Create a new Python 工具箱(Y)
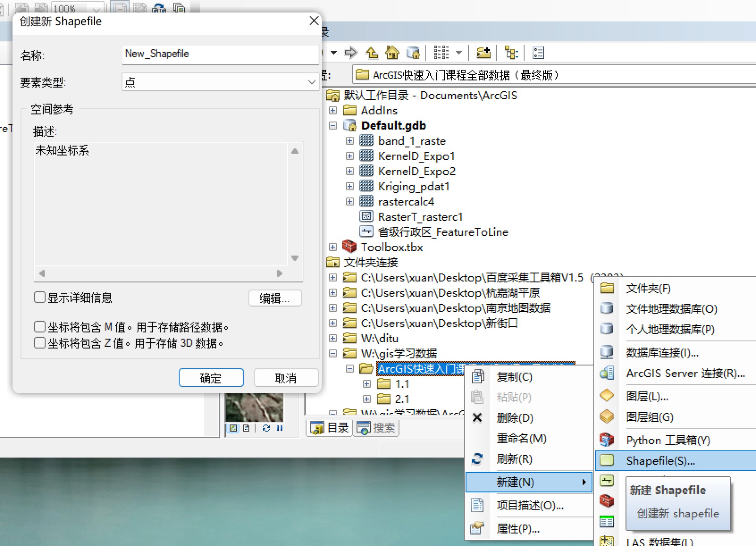Screen dimensions: 756x546 click(676, 440)
